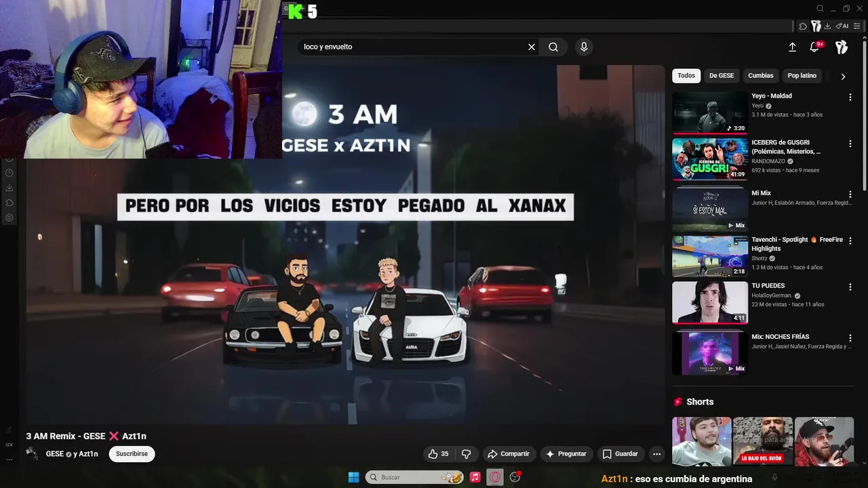The height and width of the screenshot is (488, 868).
Task: Open options for TU PUEDES video
Action: [850, 287]
